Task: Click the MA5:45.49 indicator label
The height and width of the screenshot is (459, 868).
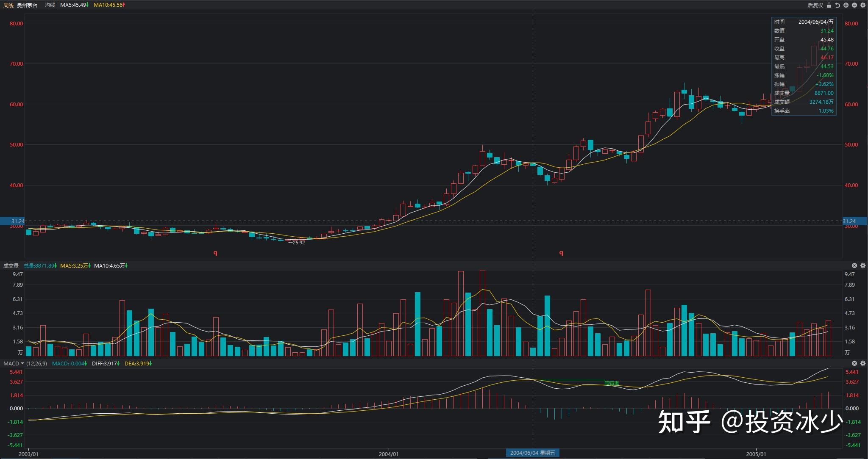Action: (74, 5)
